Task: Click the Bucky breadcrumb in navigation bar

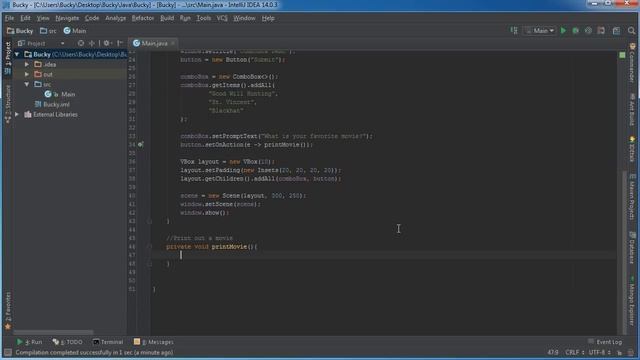Action: tap(20, 31)
